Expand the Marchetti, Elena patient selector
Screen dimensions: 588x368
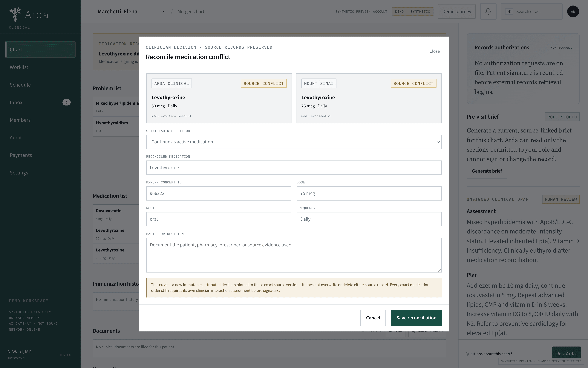pos(131,11)
